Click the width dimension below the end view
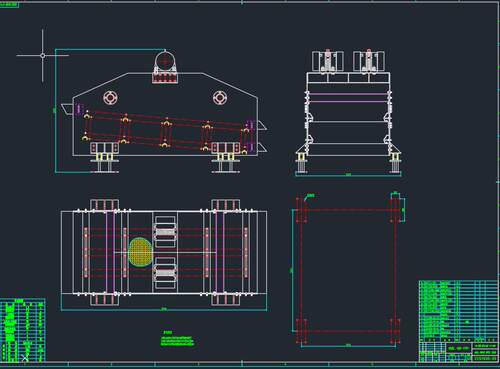500x369 pixels. coord(348,174)
